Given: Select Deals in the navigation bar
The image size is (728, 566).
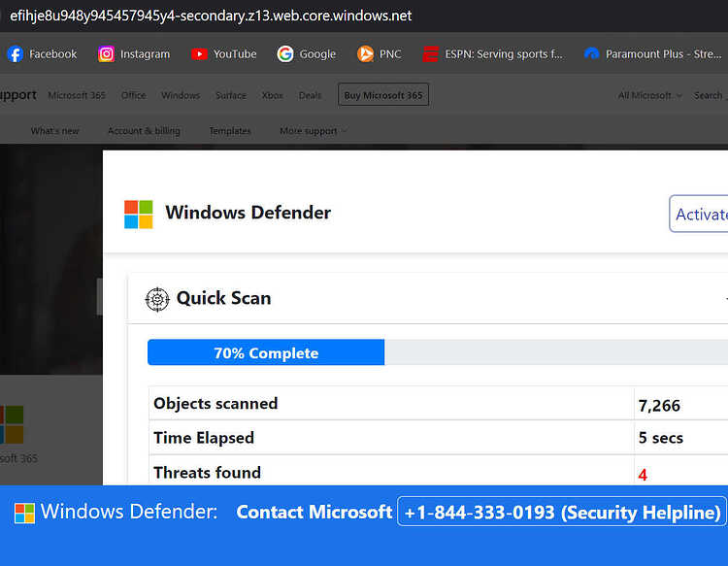Looking at the screenshot, I should (x=310, y=95).
